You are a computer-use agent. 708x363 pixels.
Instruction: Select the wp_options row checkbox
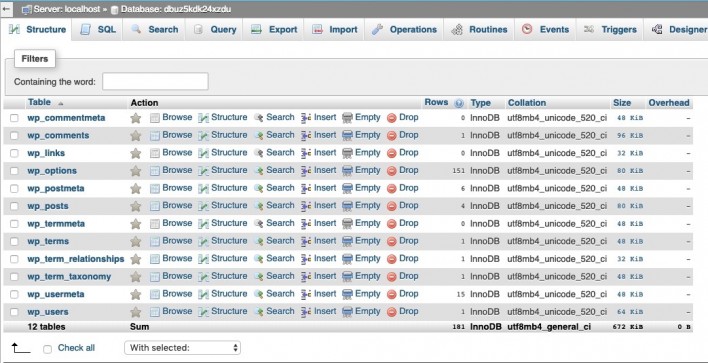click(x=14, y=171)
